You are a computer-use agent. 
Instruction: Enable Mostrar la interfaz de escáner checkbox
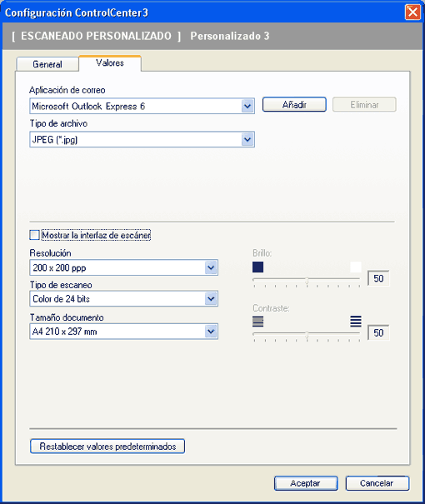coord(34,235)
